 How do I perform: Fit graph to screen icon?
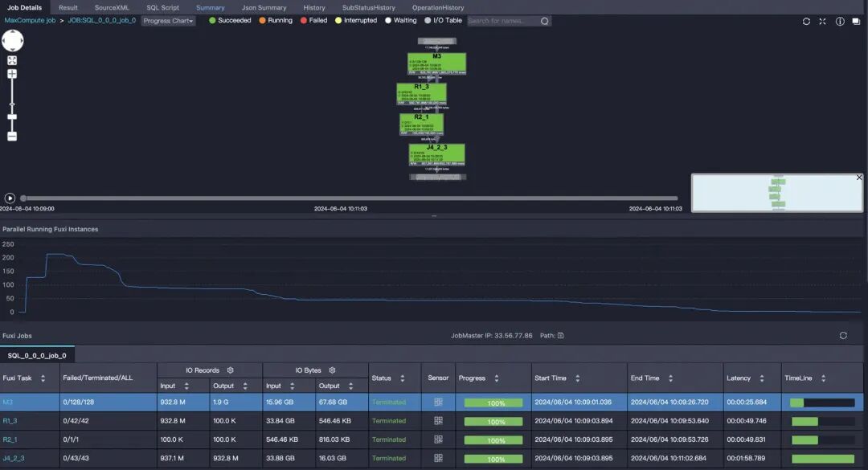pyautogui.click(x=12, y=60)
